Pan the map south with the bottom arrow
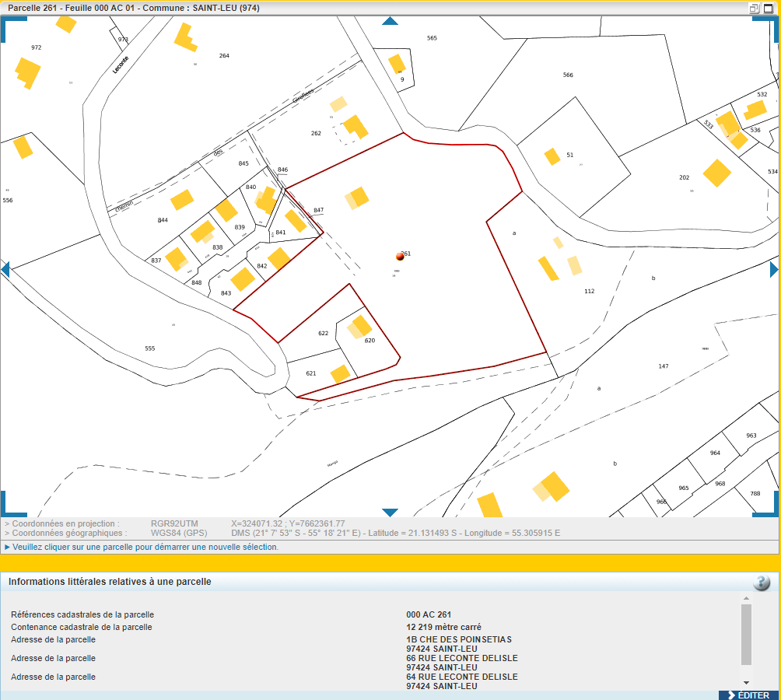 pos(390,513)
